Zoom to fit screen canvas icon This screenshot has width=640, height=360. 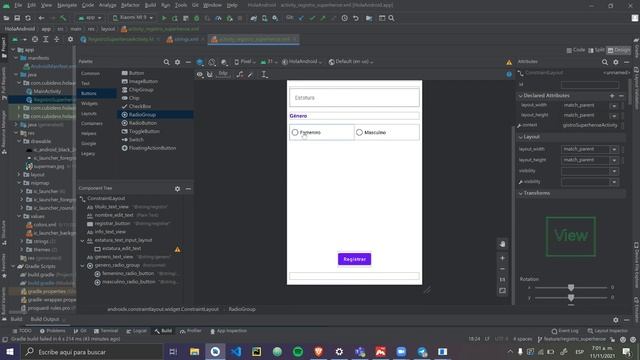tap(502, 291)
